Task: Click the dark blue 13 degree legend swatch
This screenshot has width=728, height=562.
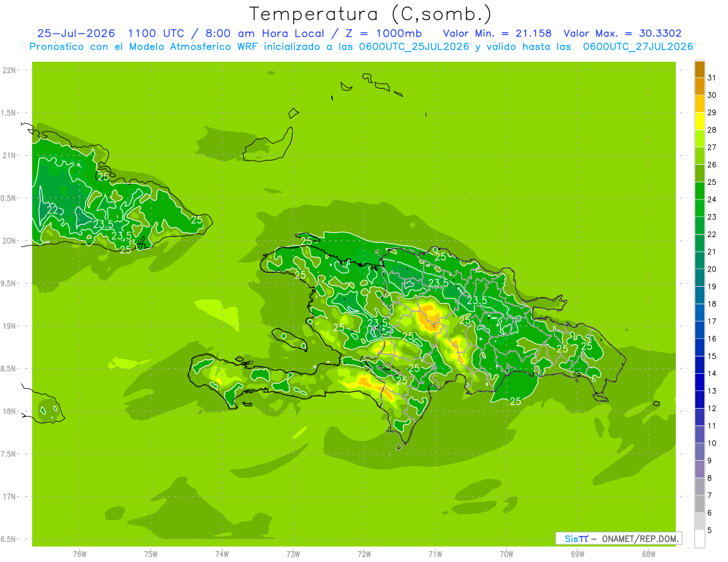Action: [x=699, y=383]
